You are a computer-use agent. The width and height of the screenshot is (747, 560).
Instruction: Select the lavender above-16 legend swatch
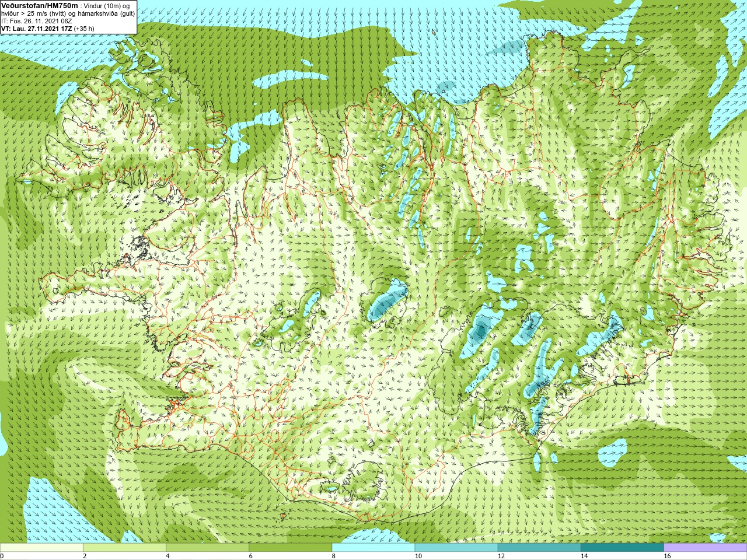point(706,548)
